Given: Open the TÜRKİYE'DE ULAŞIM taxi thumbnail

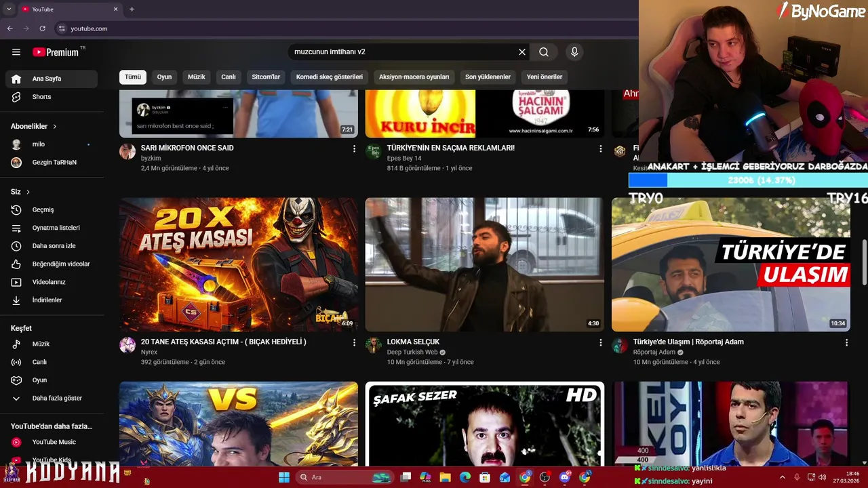Looking at the screenshot, I should tap(731, 264).
